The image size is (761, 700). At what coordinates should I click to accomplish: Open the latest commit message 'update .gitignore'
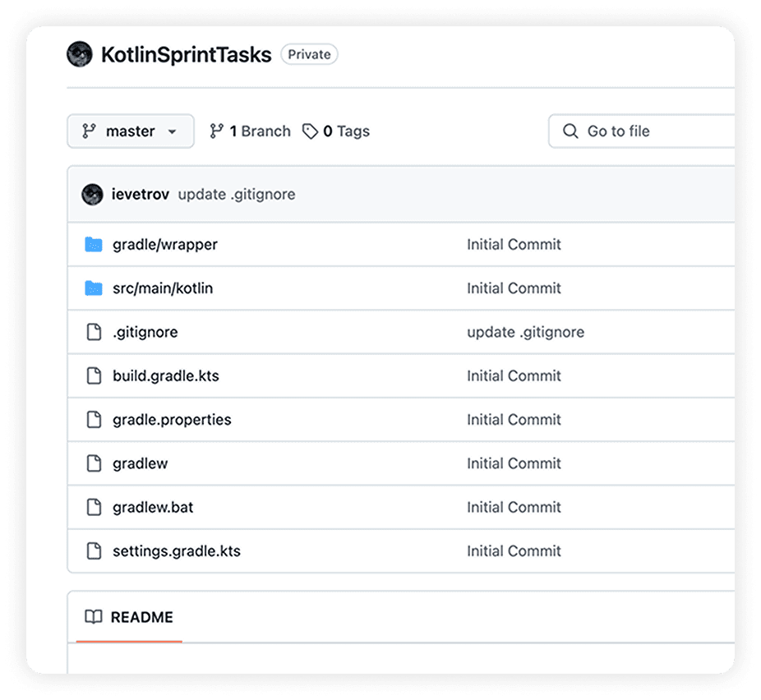237,195
